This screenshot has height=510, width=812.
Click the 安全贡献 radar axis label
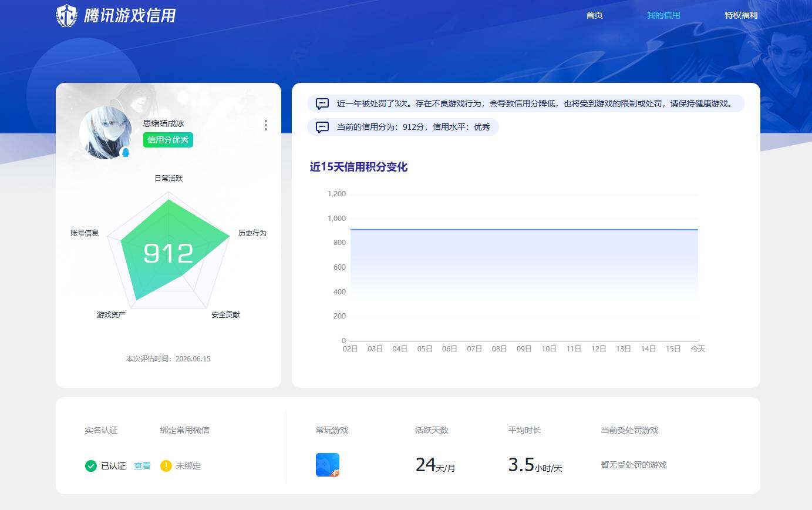point(225,315)
